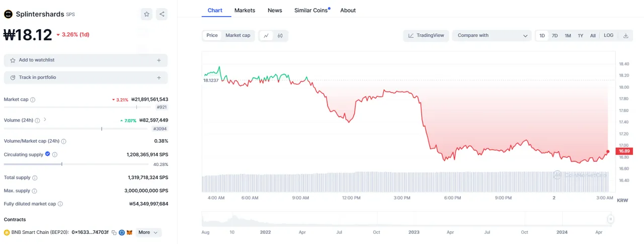Open the Circulating supply info icon
This screenshot has width=644, height=244.
click(55, 155)
